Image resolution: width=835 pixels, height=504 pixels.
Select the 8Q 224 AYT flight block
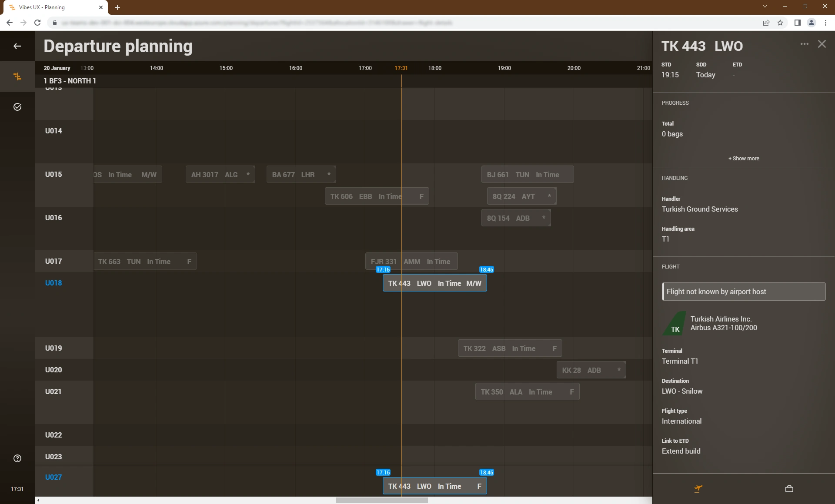[522, 196]
